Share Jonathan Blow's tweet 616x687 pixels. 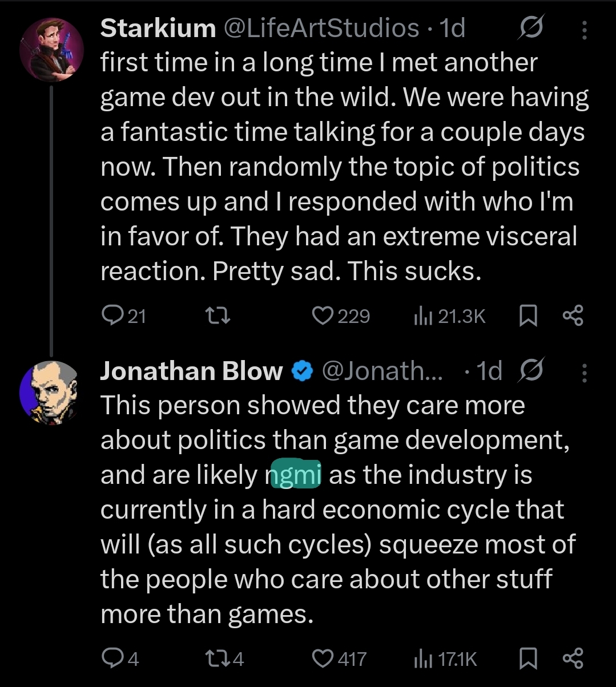[573, 659]
